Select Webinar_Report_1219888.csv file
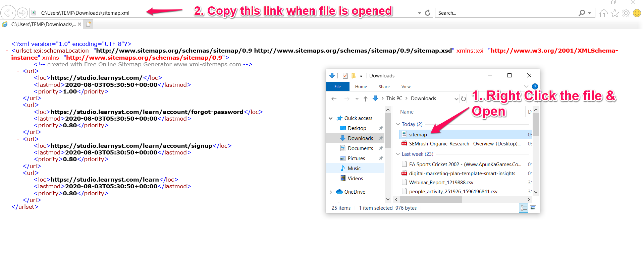Viewport: 644px width, 262px height. (441, 183)
